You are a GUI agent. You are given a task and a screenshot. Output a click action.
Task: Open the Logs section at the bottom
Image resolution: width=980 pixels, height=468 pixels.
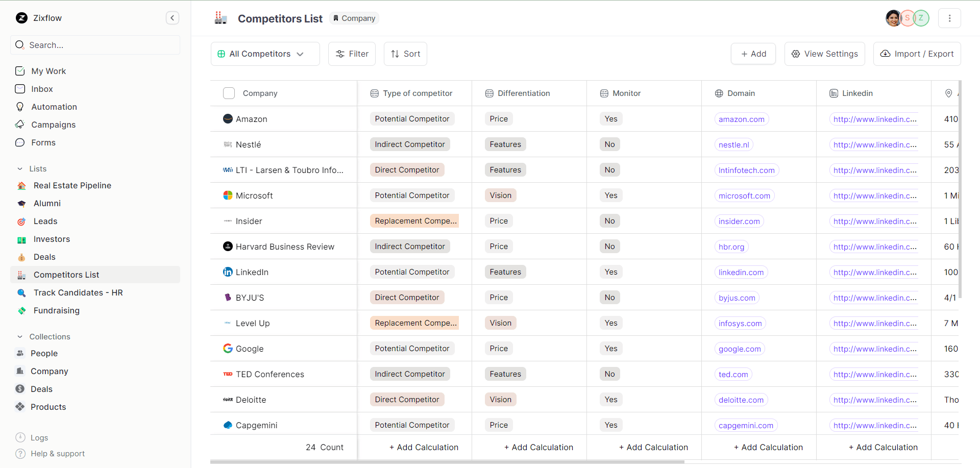click(x=38, y=437)
